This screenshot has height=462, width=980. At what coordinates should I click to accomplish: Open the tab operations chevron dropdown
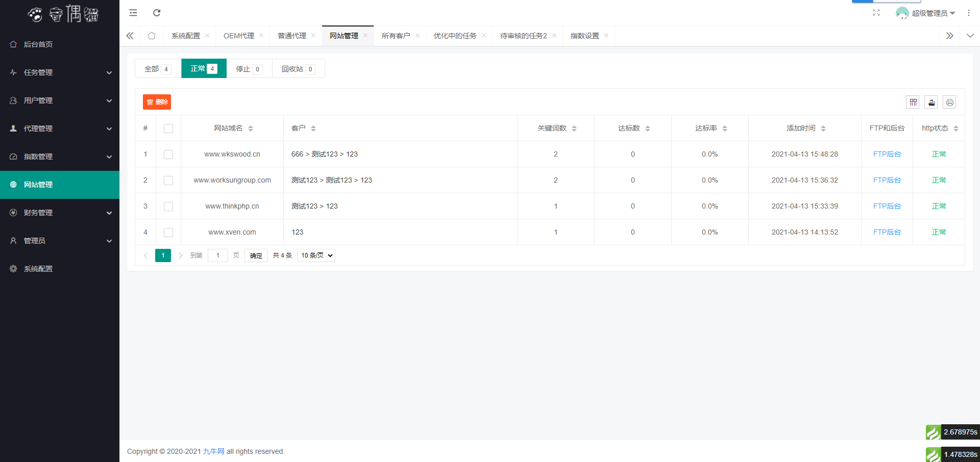click(x=970, y=36)
